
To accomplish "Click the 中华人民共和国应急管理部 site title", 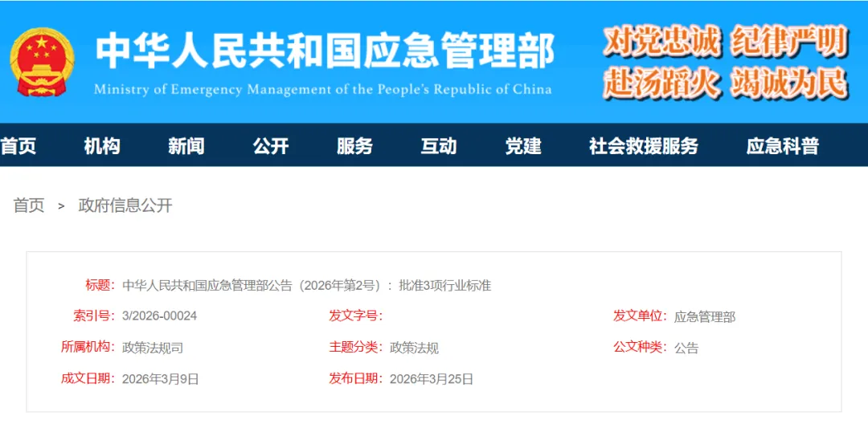I will click(x=325, y=51).
